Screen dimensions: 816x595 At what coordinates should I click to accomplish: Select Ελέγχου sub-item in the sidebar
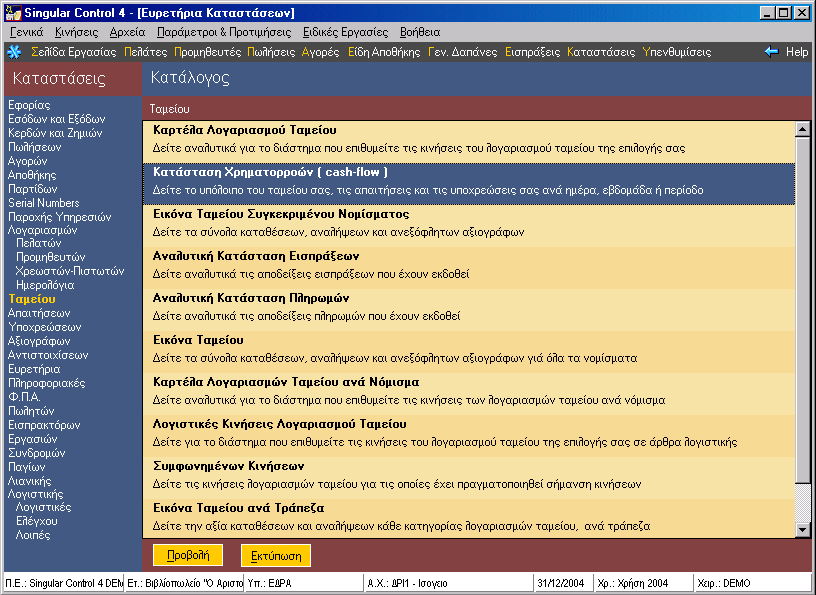point(36,521)
